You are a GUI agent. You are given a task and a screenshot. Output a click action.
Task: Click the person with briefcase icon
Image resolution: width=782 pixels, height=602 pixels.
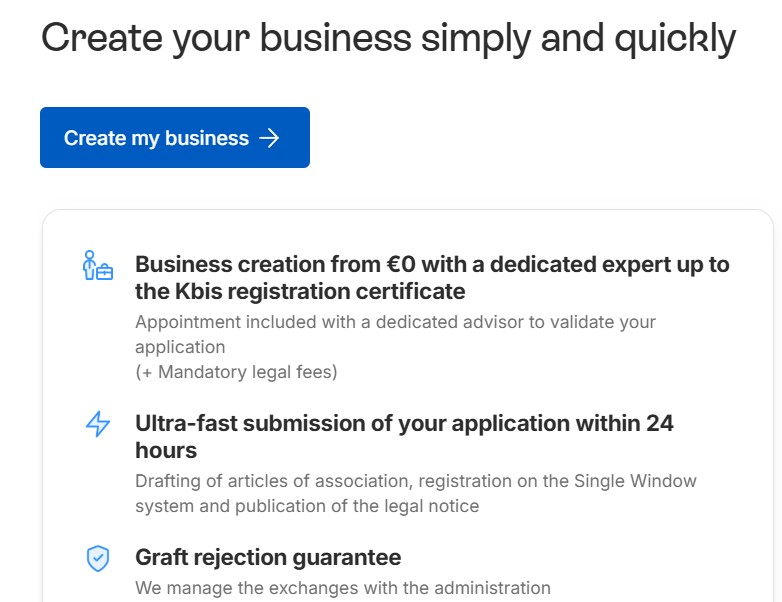97,266
